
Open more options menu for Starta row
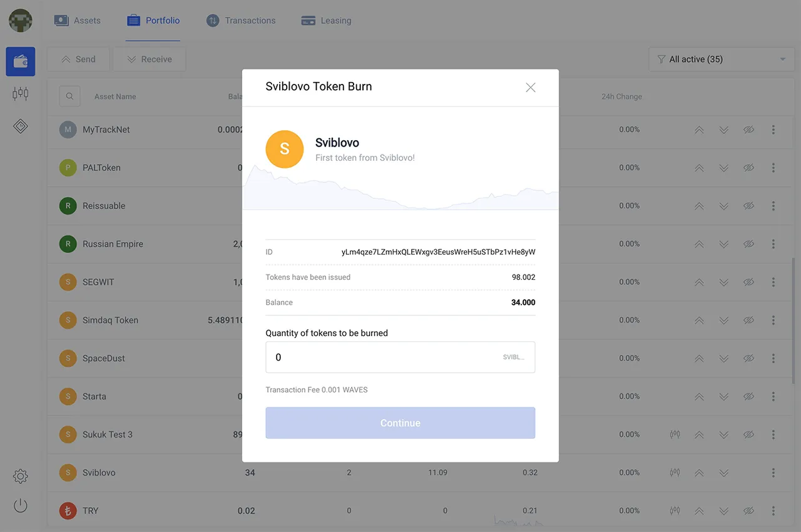coord(773,397)
